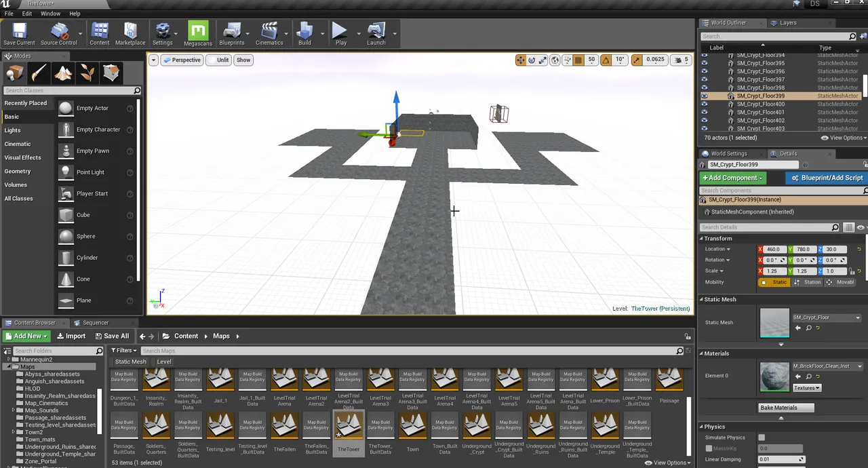Open Source Control toolbar icon
Screen dimensions: 868x468
(x=59, y=34)
